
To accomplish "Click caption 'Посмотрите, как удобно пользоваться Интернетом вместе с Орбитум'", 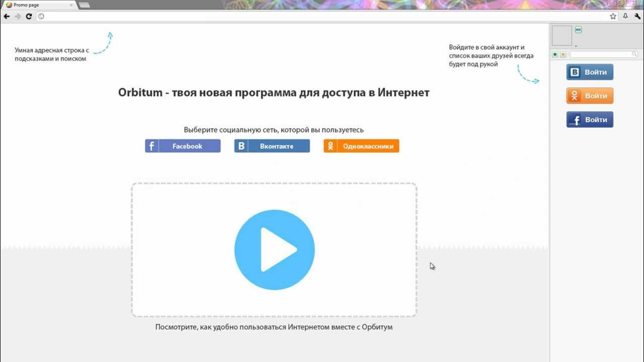I will tap(274, 327).
